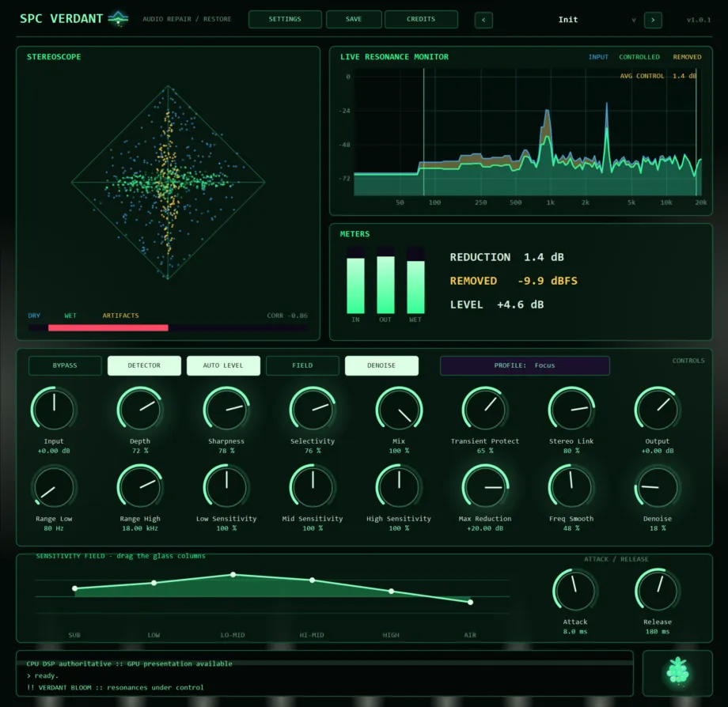Toggle the DENOISE button
728x707 pixels.
[381, 365]
